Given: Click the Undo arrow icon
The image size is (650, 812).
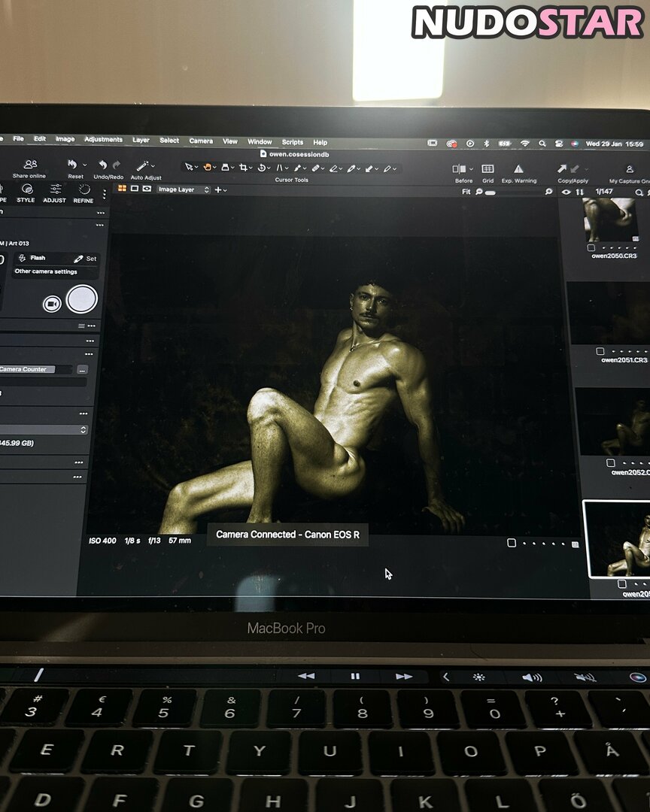Looking at the screenshot, I should (x=102, y=165).
